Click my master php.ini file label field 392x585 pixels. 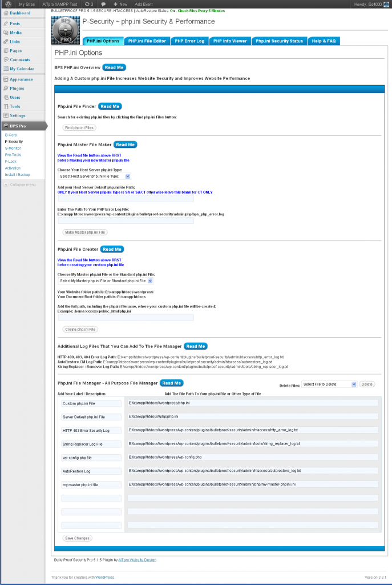pyautogui.click(x=91, y=484)
